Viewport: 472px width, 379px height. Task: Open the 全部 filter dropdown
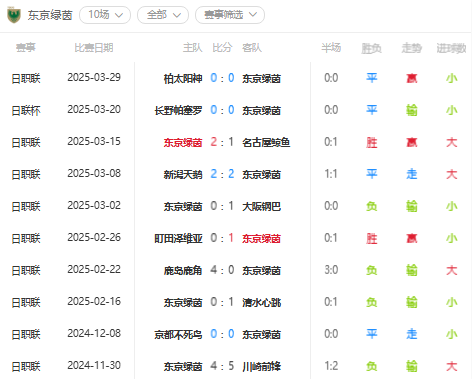click(163, 15)
